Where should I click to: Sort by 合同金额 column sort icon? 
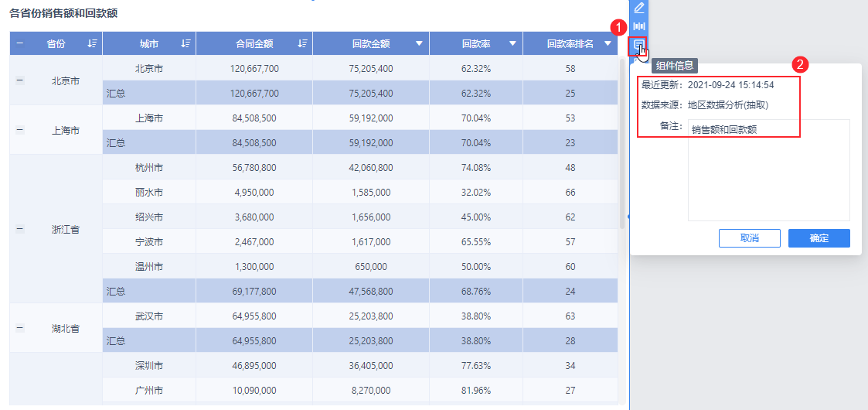(x=302, y=44)
